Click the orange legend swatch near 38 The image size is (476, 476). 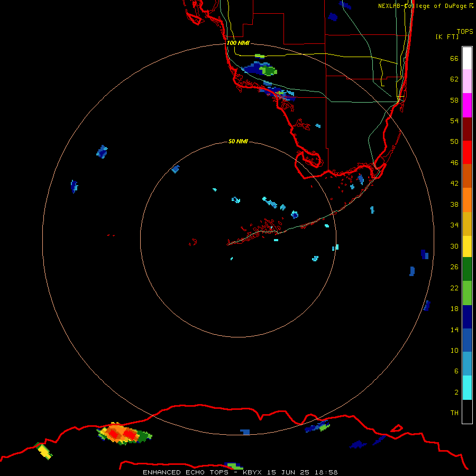pyautogui.click(x=467, y=200)
